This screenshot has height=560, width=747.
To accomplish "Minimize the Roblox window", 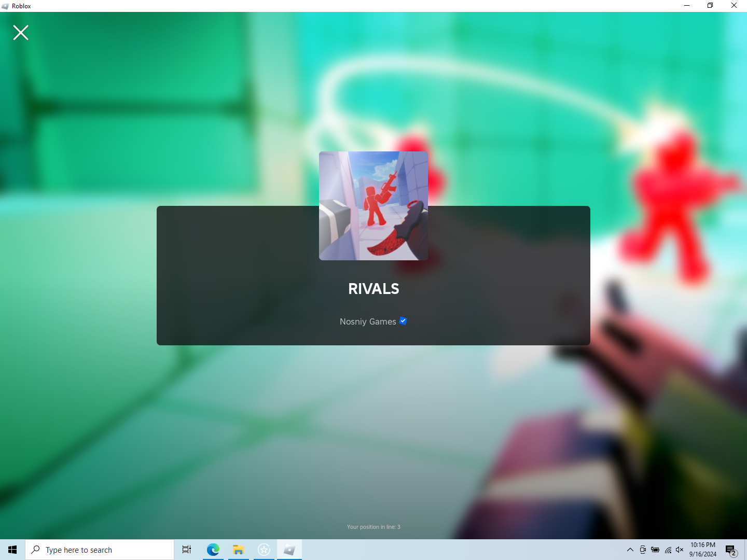I will pos(687,6).
